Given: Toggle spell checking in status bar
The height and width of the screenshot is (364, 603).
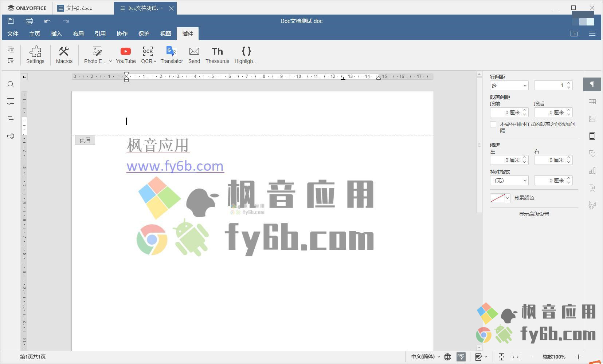Looking at the screenshot, I should (461, 357).
